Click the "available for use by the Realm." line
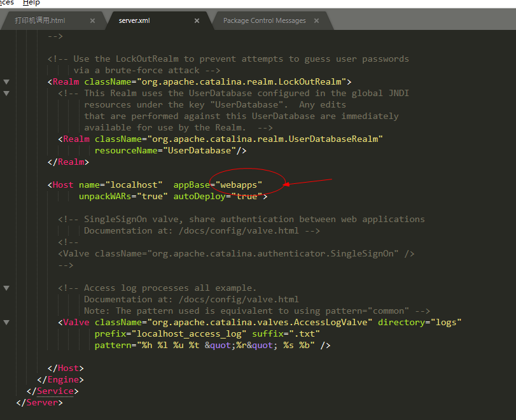This screenshot has height=420, width=516. (x=178, y=128)
